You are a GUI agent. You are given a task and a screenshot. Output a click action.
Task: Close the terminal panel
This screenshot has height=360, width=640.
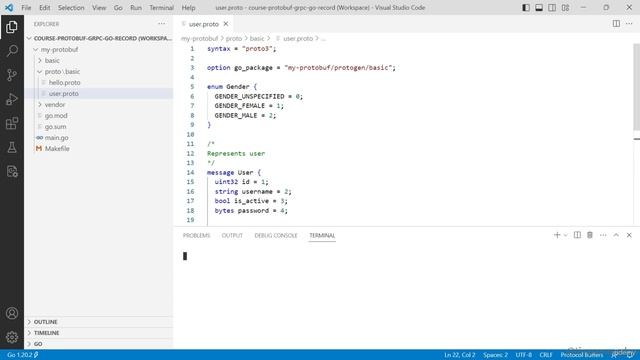coord(629,235)
